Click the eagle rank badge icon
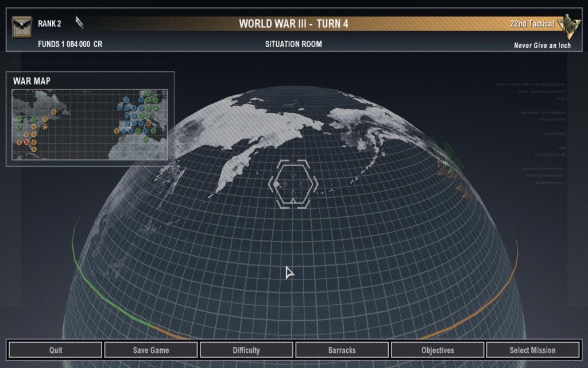 coord(21,26)
